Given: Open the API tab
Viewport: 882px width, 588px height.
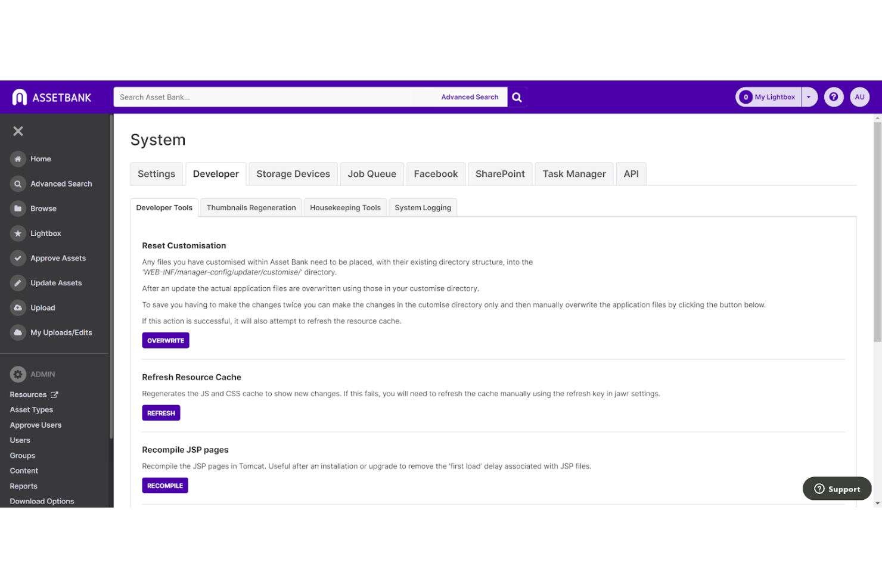Looking at the screenshot, I should click(631, 174).
